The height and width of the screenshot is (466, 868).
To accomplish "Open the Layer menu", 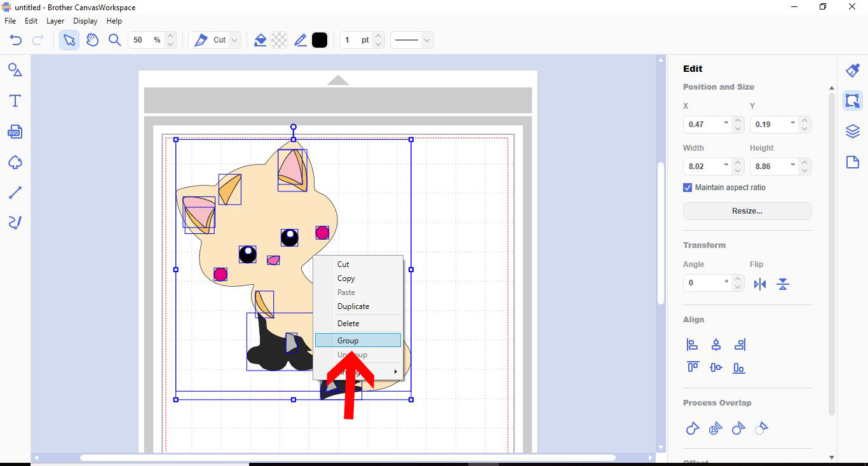I will (x=55, y=20).
